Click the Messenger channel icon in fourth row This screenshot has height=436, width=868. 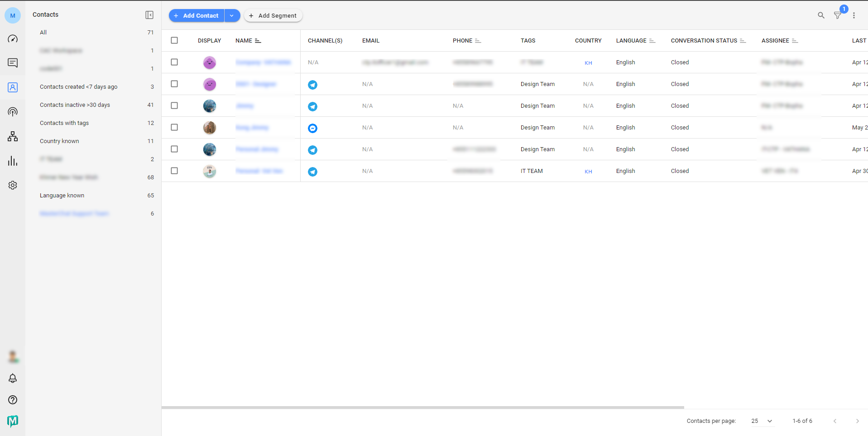312,128
